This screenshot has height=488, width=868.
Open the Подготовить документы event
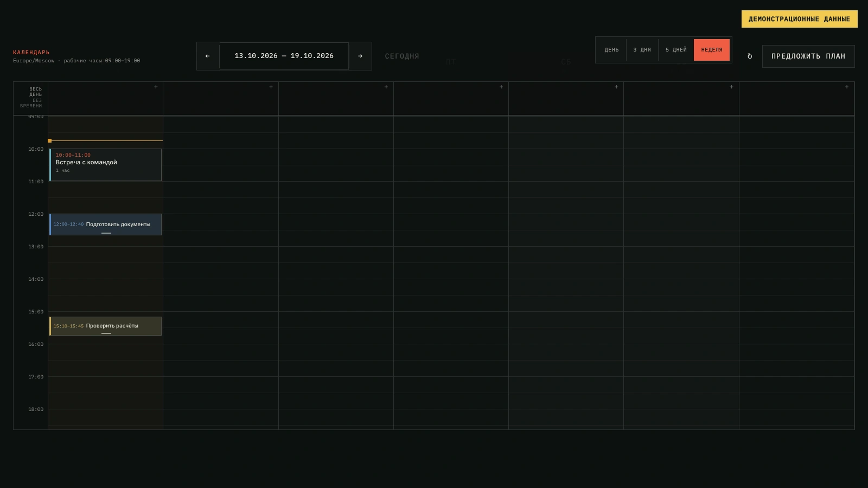(105, 224)
